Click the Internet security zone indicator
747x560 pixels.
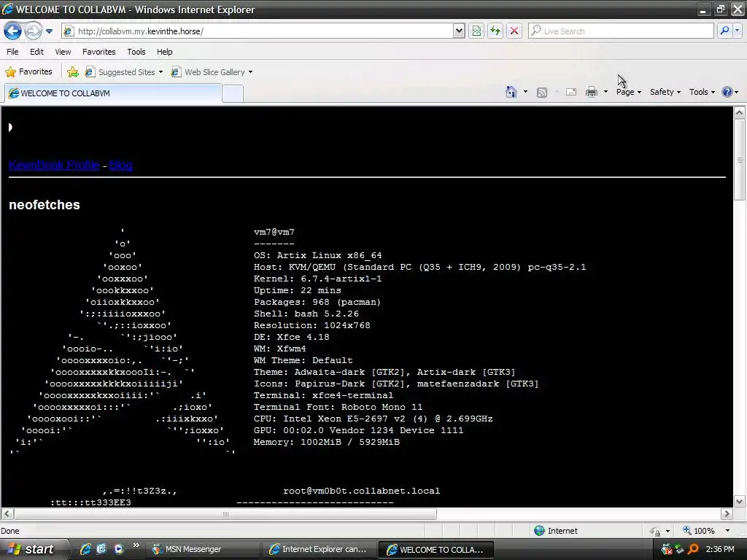(x=556, y=531)
